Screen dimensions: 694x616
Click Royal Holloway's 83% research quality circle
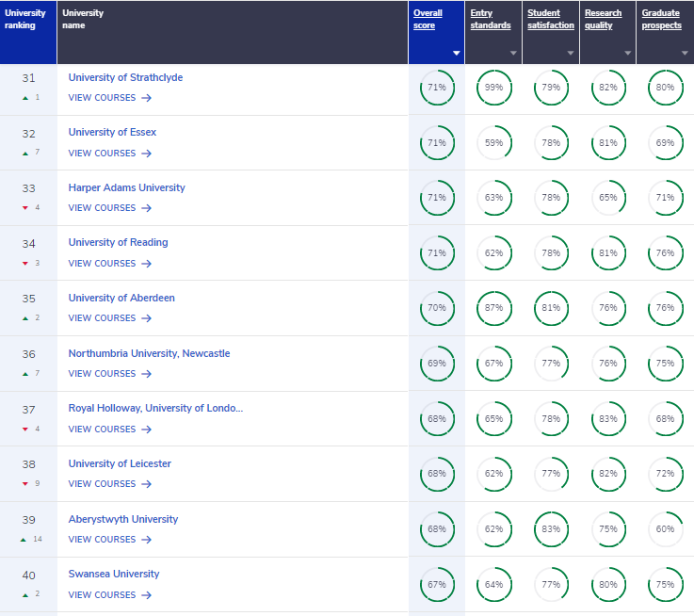[x=608, y=419]
